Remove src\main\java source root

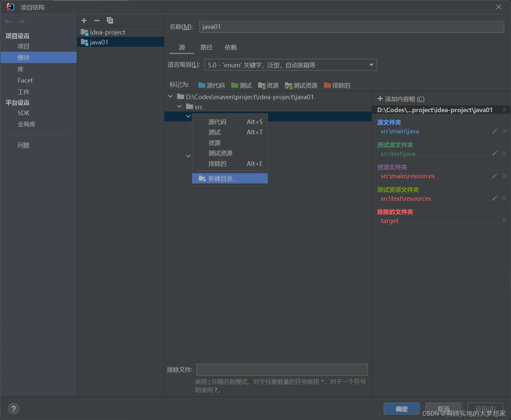pyautogui.click(x=504, y=131)
